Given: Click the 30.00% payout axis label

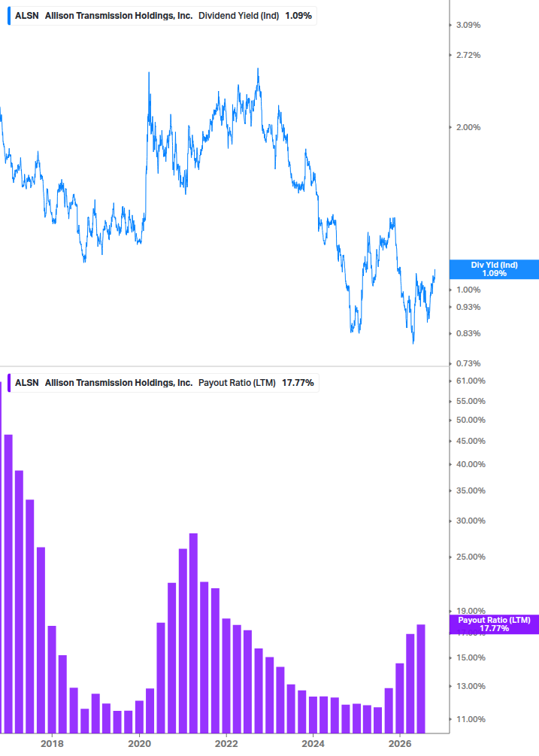Looking at the screenshot, I should (x=471, y=521).
